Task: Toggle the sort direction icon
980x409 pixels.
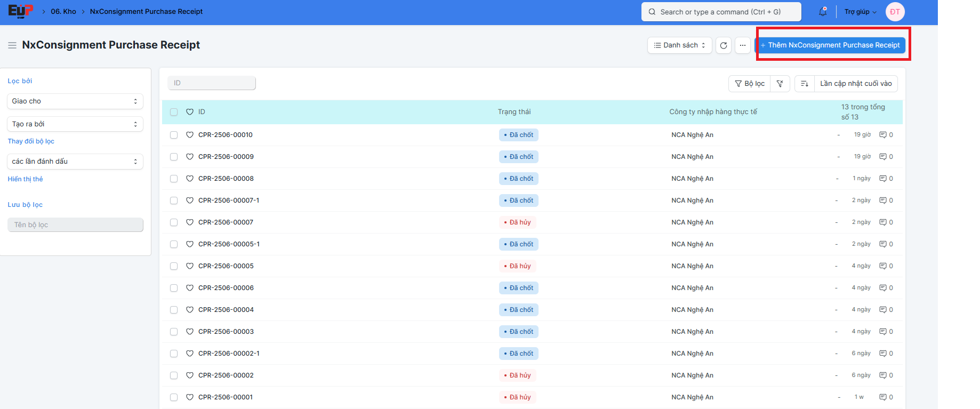Action: pos(805,84)
